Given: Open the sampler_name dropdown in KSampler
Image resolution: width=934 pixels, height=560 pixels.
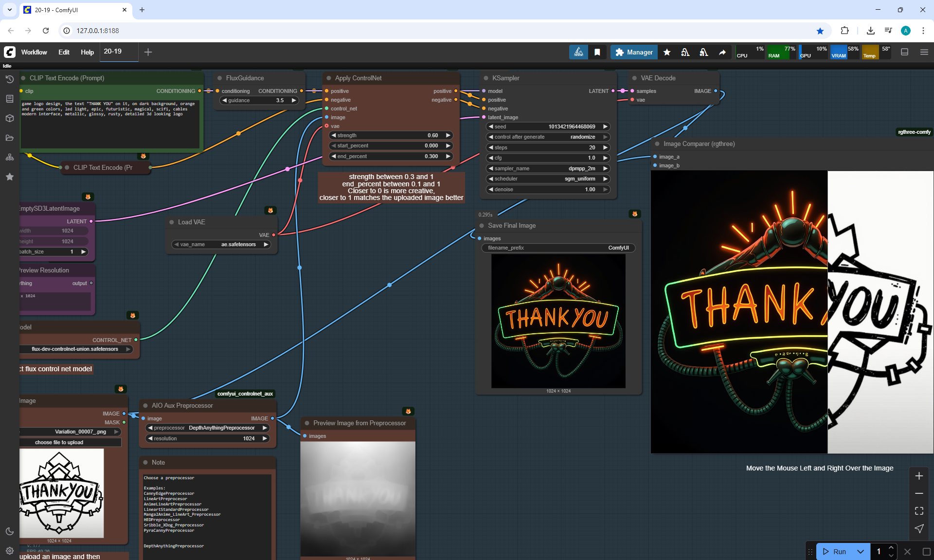Looking at the screenshot, I should [x=548, y=168].
